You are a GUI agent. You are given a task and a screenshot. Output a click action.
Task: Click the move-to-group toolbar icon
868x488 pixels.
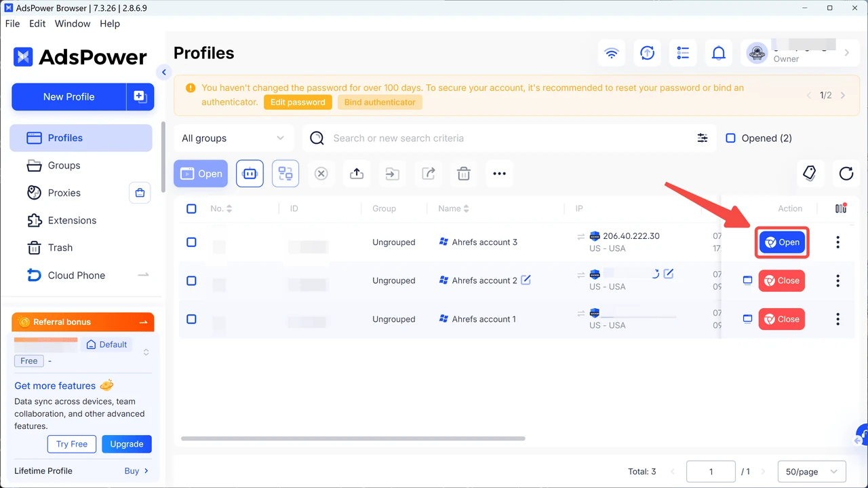pyautogui.click(x=393, y=174)
